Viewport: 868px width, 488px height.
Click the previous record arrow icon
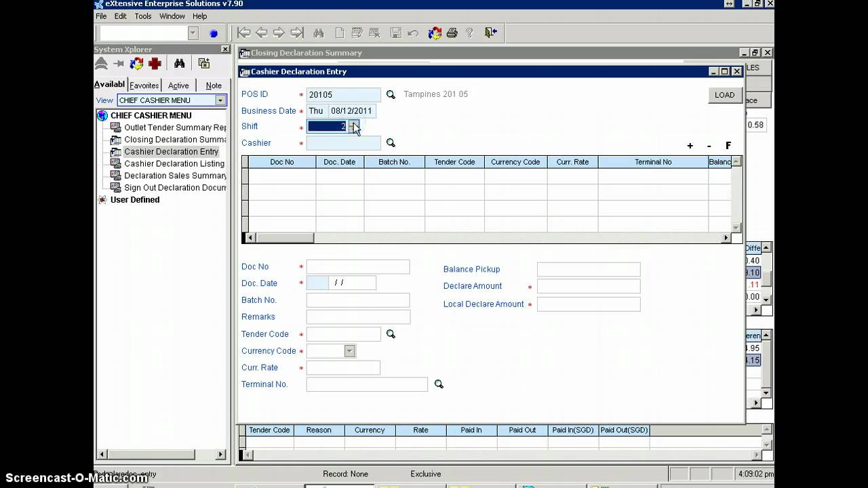point(262,33)
